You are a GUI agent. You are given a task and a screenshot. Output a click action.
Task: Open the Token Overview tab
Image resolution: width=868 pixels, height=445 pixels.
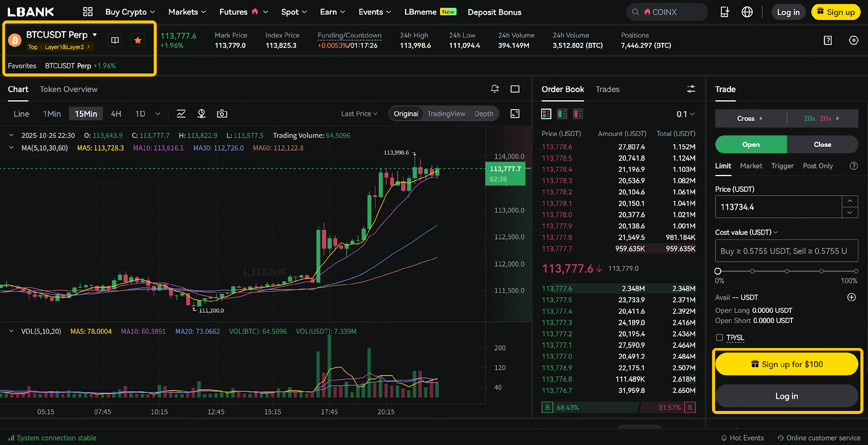[x=68, y=89]
